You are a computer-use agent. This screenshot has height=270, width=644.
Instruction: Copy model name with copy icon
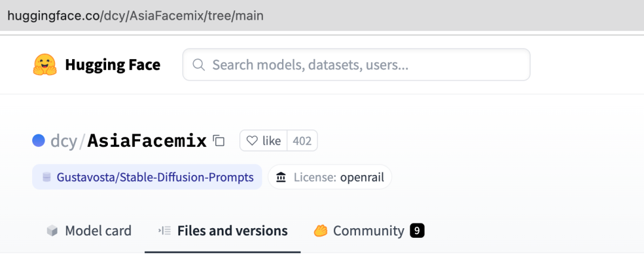coord(219,141)
